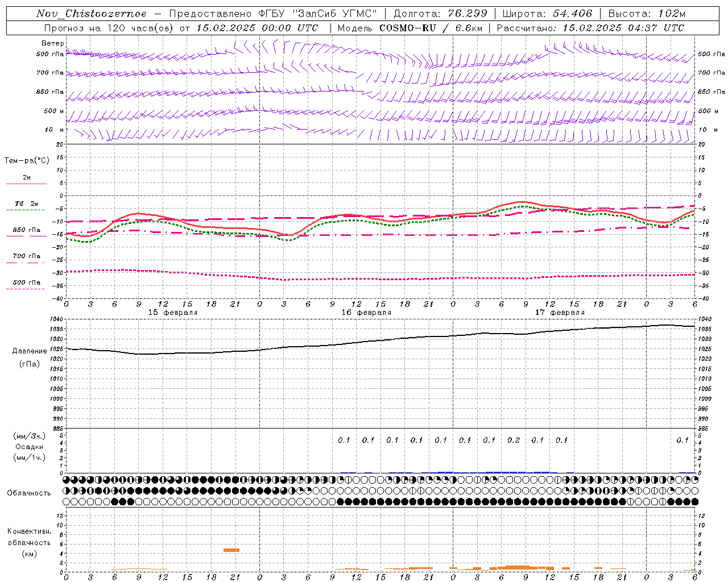Click the 'ФГБУ "ЗапСиб УГМС"' provider text

[318, 14]
